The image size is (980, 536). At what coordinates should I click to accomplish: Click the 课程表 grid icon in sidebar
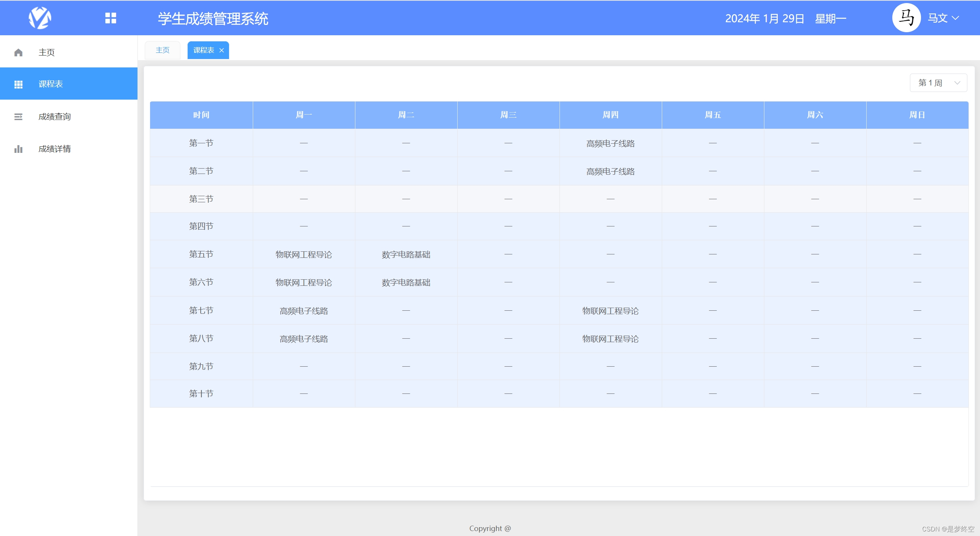click(18, 84)
